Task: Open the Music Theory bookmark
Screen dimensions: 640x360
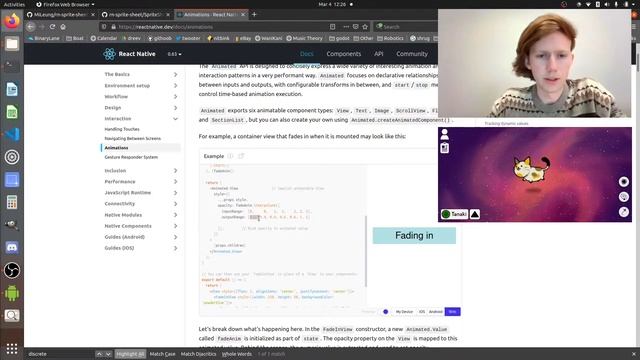Action: tap(304, 38)
